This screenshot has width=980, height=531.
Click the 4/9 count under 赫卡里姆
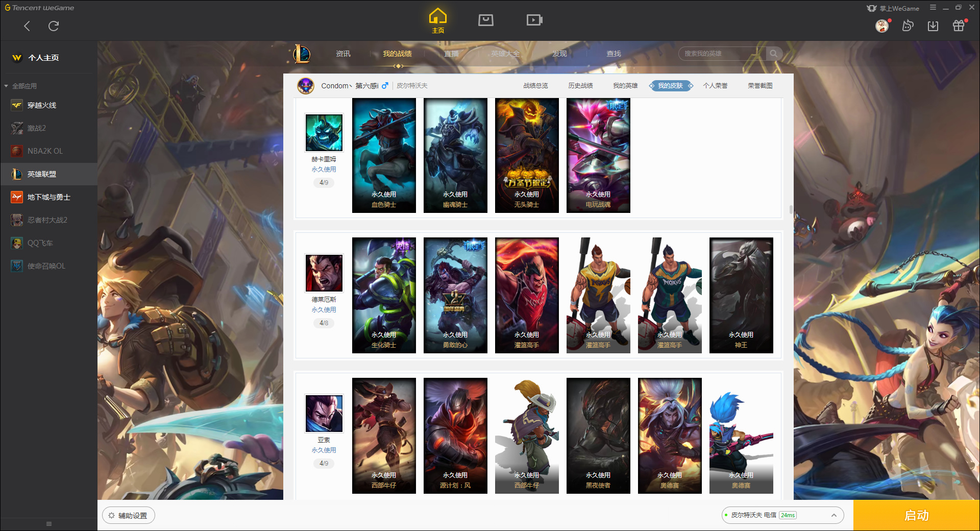tap(324, 182)
